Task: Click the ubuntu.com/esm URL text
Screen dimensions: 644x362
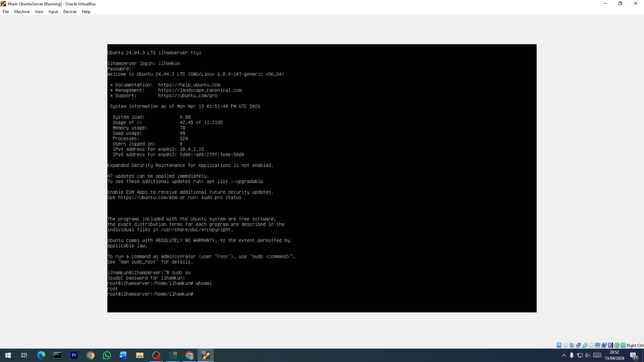Action: (147, 197)
